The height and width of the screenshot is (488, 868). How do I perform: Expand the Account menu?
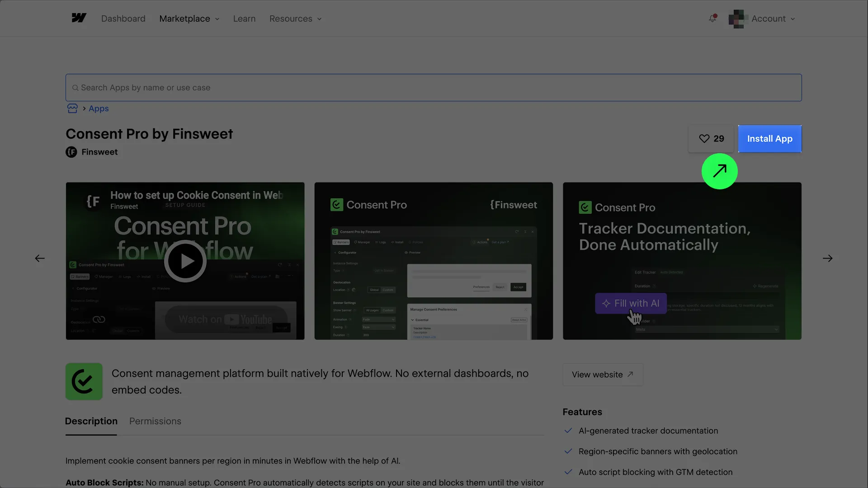(773, 19)
